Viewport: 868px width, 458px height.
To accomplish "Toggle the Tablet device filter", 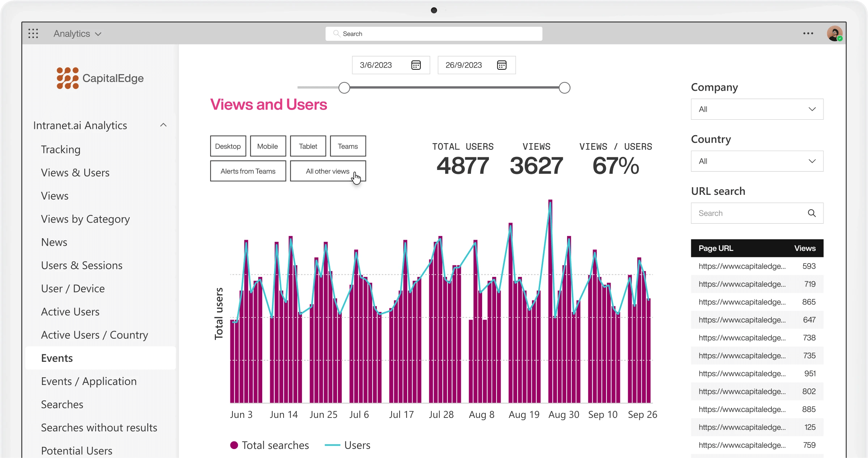I will click(308, 146).
